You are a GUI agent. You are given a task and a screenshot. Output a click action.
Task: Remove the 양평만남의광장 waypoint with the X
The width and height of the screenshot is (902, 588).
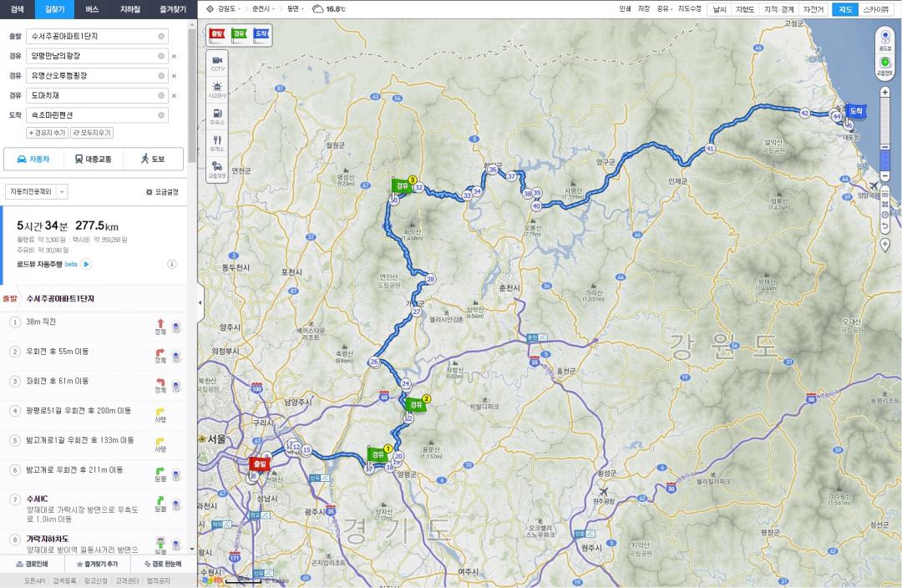[x=174, y=56]
